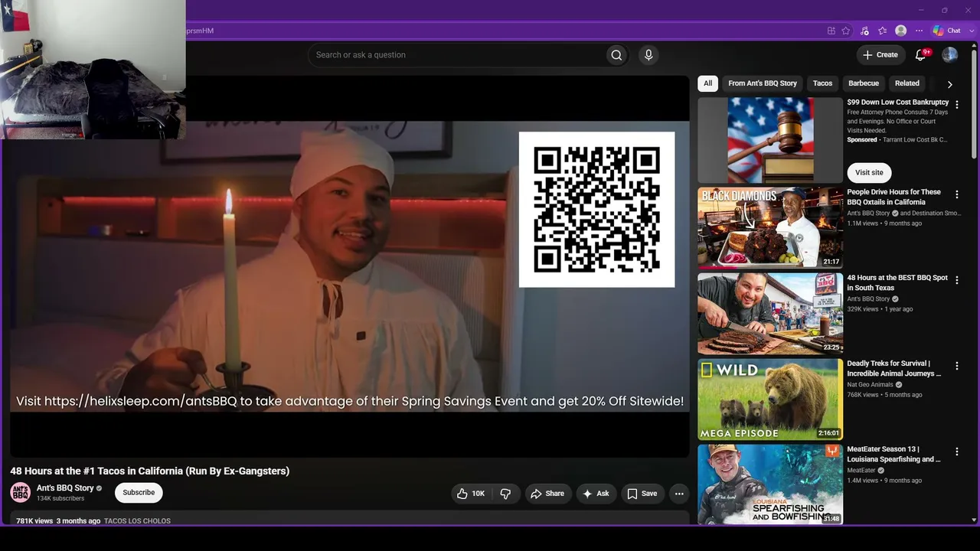
Task: Click the YouTube search magnifier button
Action: pos(616,55)
